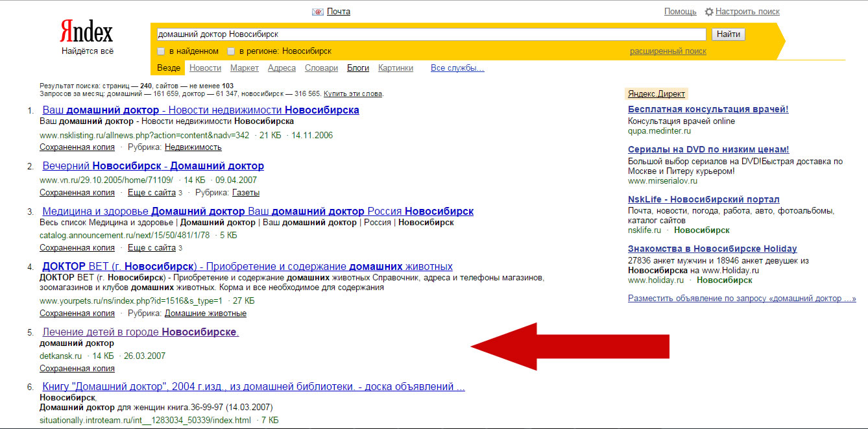
Task: Click the gear icon beside Настроить поиск
Action: point(709,12)
